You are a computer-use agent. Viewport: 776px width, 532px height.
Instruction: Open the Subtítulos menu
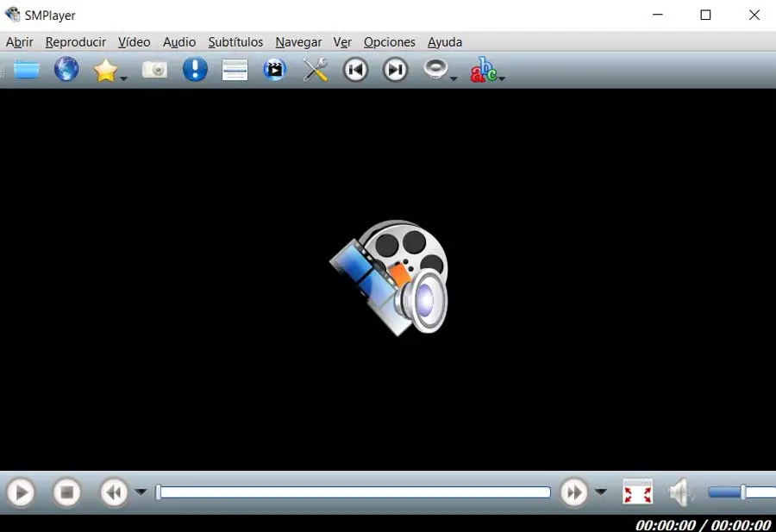(235, 42)
